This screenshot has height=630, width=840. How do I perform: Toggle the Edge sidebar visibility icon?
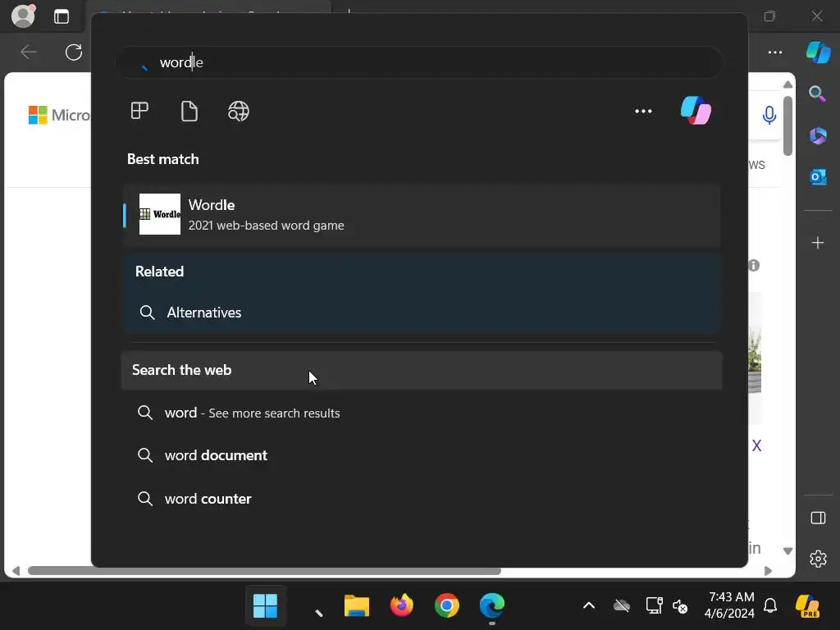coord(818,518)
